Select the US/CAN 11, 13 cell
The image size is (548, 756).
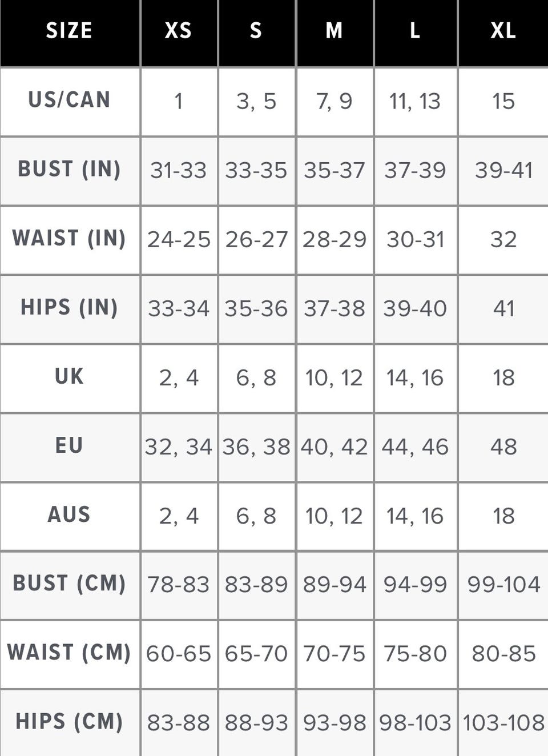click(x=415, y=101)
